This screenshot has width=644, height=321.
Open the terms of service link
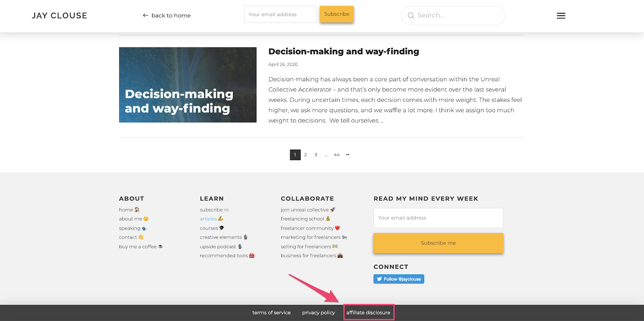point(271,313)
